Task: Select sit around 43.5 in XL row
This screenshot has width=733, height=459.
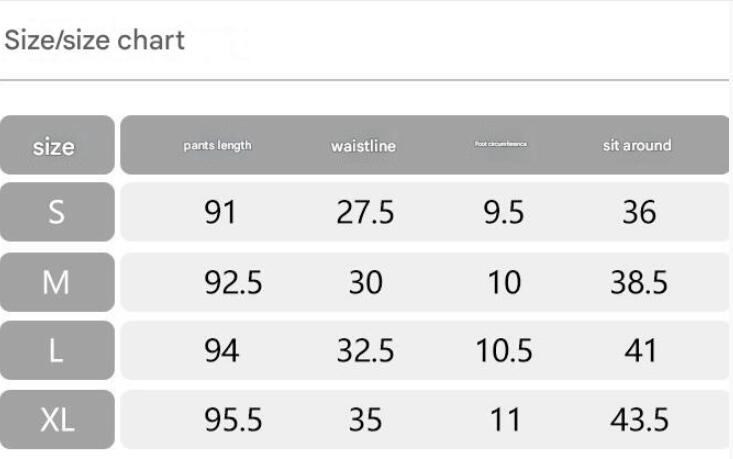Action: (639, 420)
